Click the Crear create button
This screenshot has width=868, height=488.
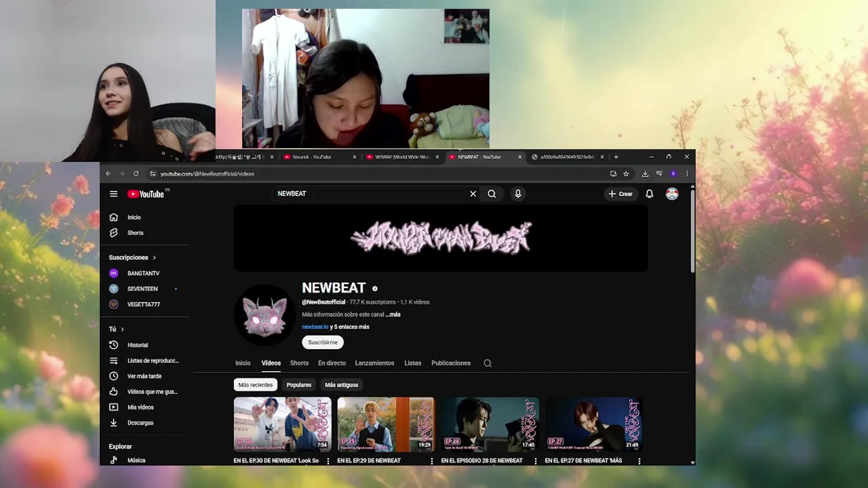620,194
